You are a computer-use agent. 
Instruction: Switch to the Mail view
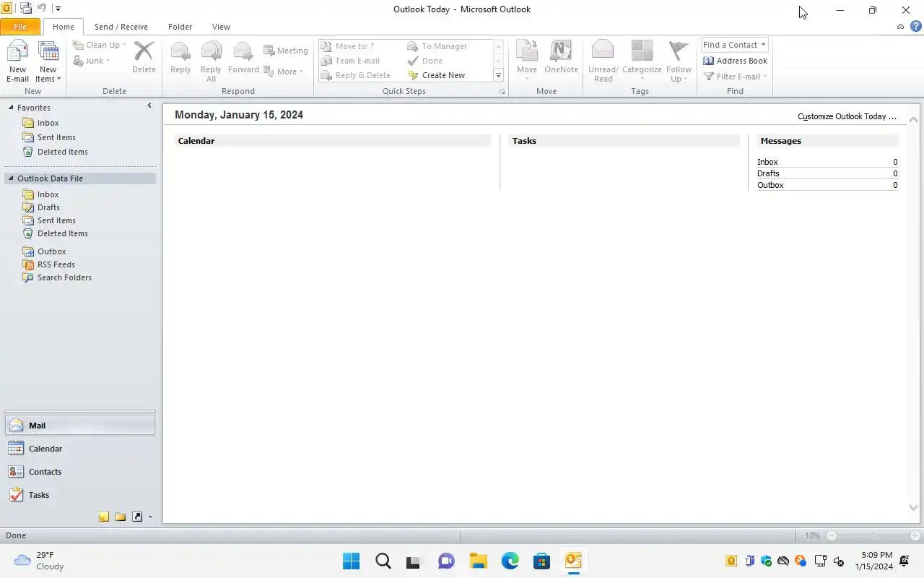[x=79, y=426]
